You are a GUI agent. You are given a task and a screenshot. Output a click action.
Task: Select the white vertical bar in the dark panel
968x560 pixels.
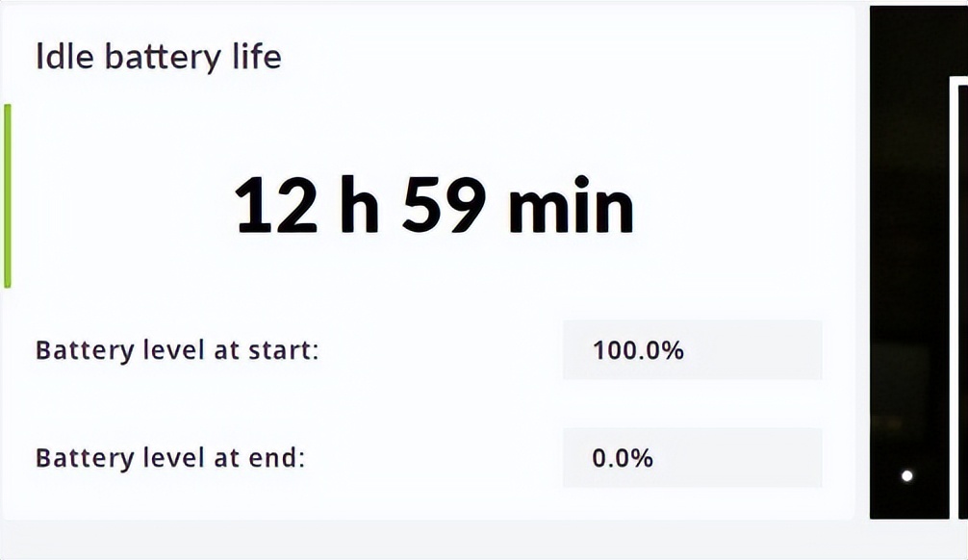pos(954,297)
